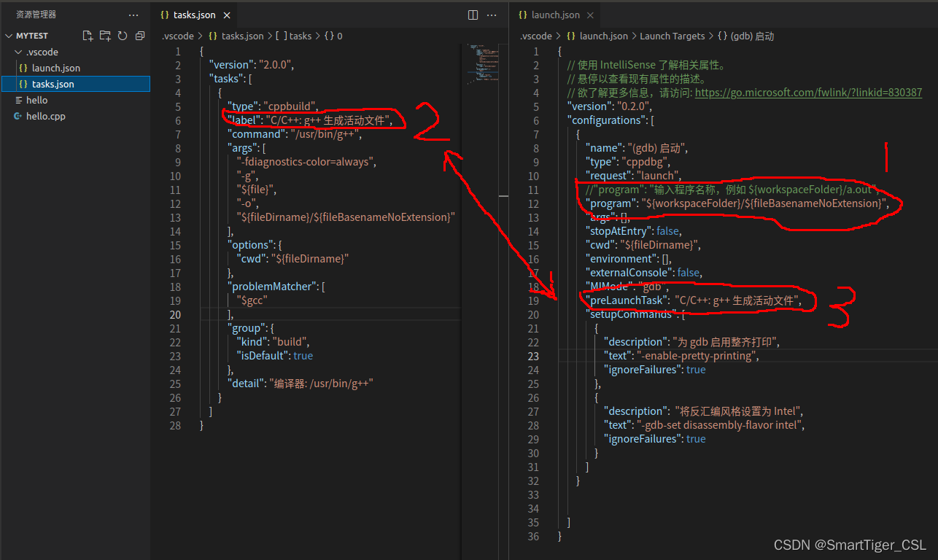The image size is (938, 560).
Task: Click line number 23 in launch.json
Action: [532, 356]
